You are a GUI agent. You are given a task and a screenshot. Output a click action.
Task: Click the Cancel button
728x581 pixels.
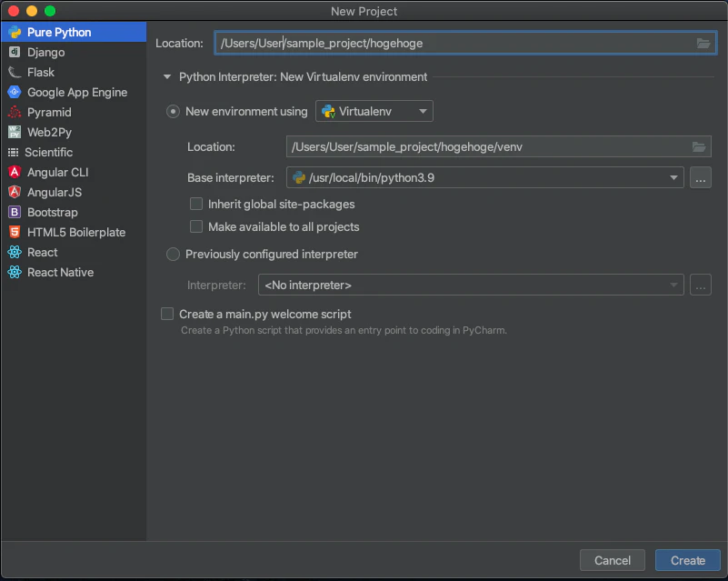(x=613, y=561)
